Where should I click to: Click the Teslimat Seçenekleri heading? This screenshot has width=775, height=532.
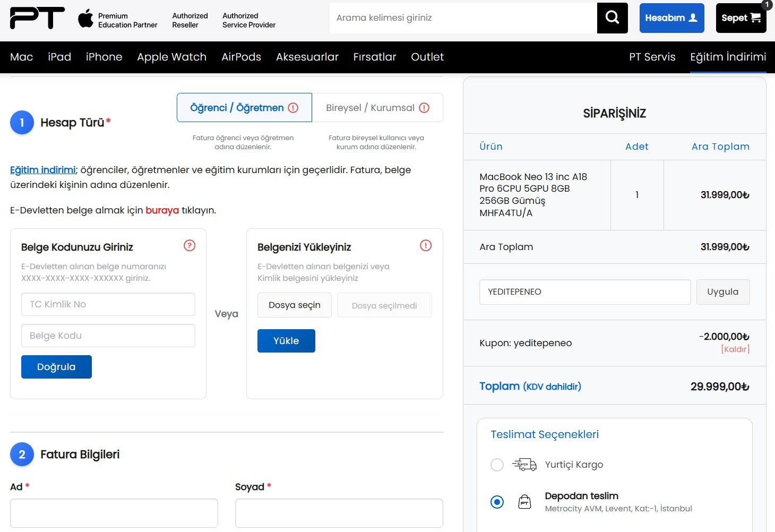tap(545, 434)
